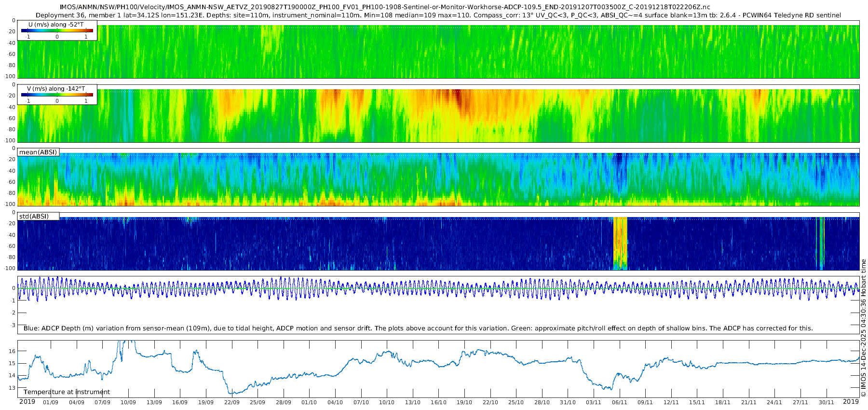The width and height of the screenshot is (868, 410).
Task: Click the 2019 year label at bottom left
Action: click(27, 401)
